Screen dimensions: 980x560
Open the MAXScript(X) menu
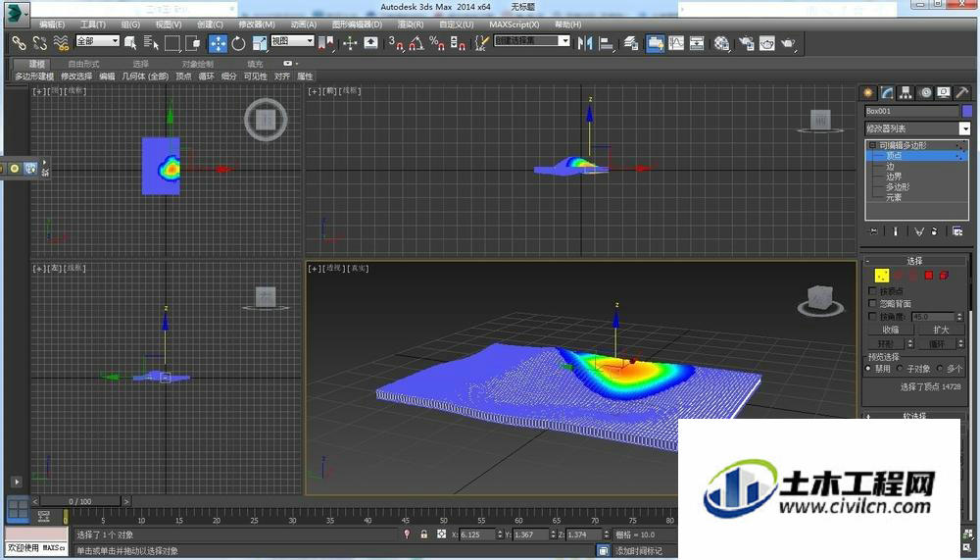(x=514, y=25)
